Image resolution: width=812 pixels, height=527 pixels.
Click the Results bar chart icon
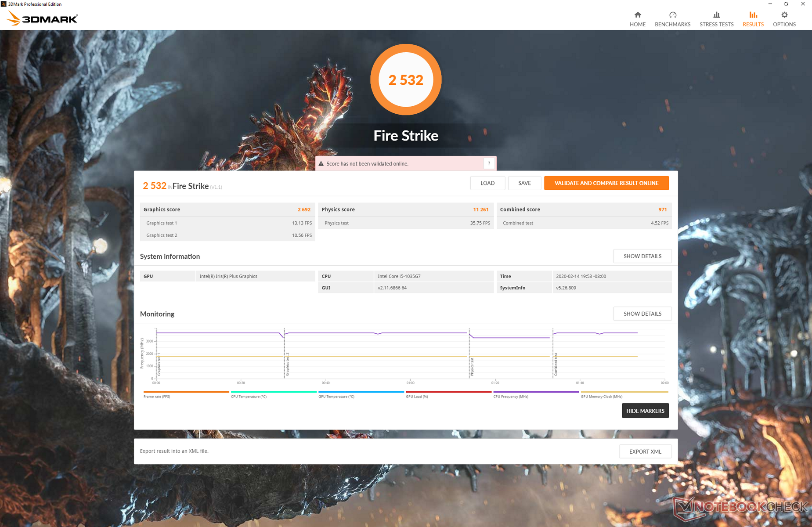click(753, 15)
